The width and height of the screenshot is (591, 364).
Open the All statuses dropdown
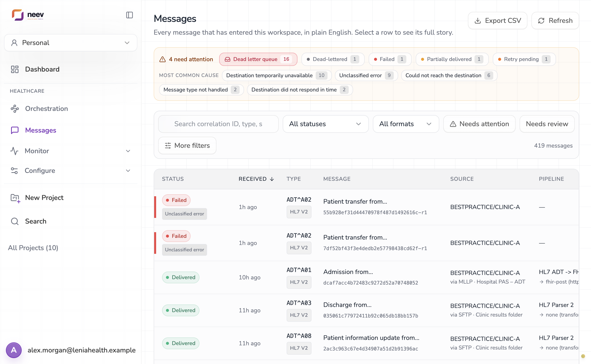(326, 124)
